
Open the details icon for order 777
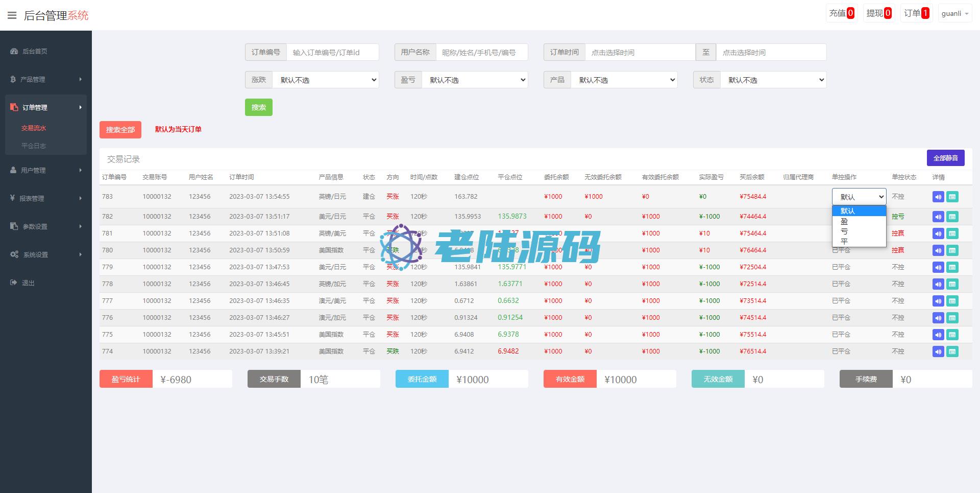(x=952, y=301)
